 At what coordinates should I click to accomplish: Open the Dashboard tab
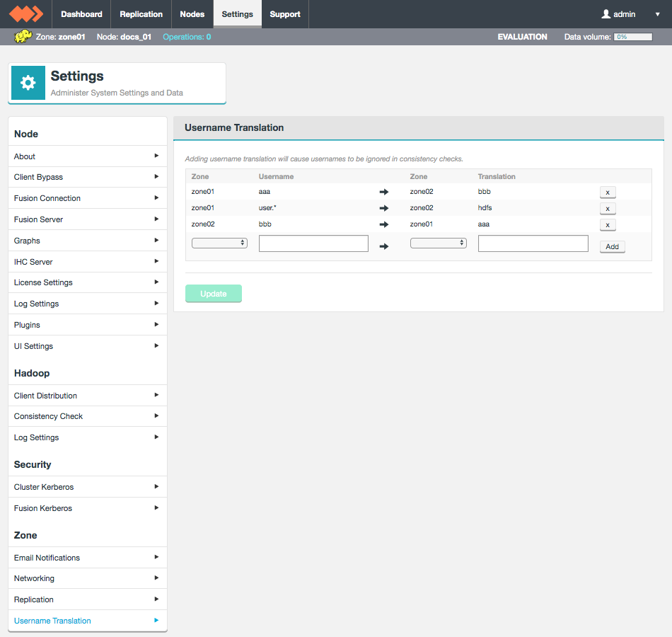[x=81, y=14]
